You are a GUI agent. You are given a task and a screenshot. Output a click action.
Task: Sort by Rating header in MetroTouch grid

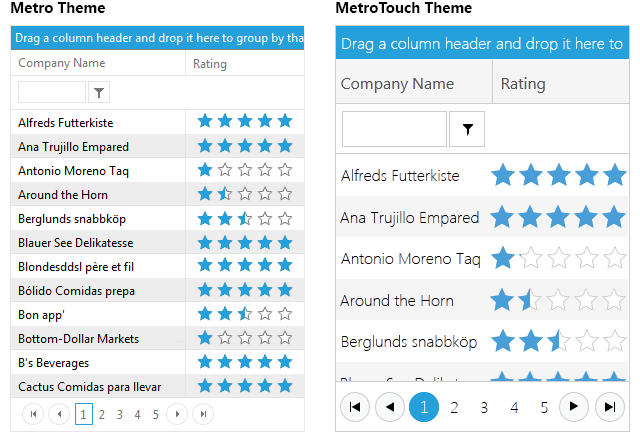[x=523, y=83]
